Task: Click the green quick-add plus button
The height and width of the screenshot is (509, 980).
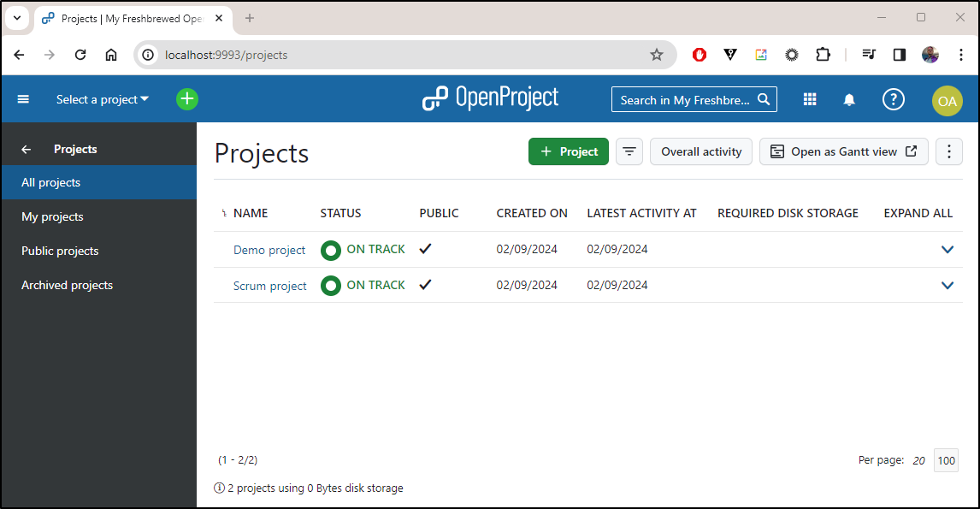Action: [x=187, y=98]
